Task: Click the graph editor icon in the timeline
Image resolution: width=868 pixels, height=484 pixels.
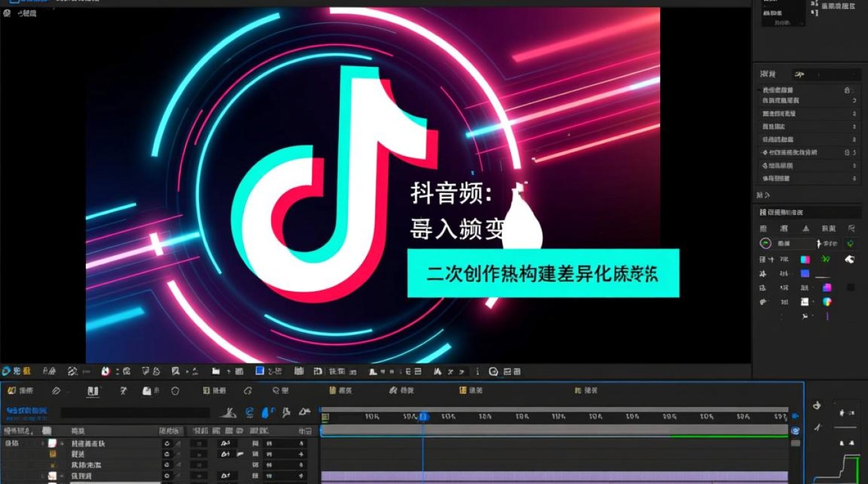Action: (x=304, y=412)
